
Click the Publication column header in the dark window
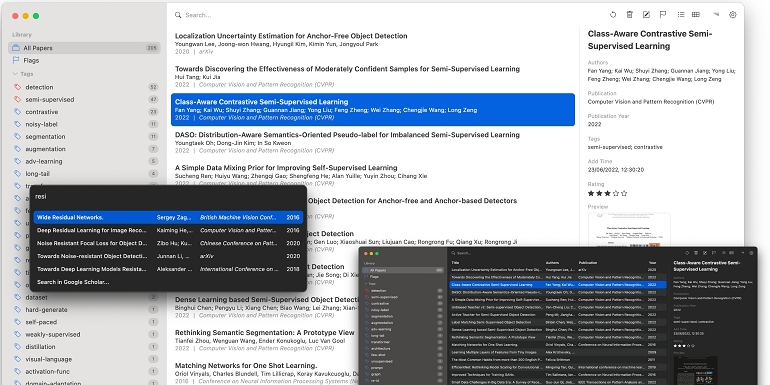pyautogui.click(x=588, y=263)
